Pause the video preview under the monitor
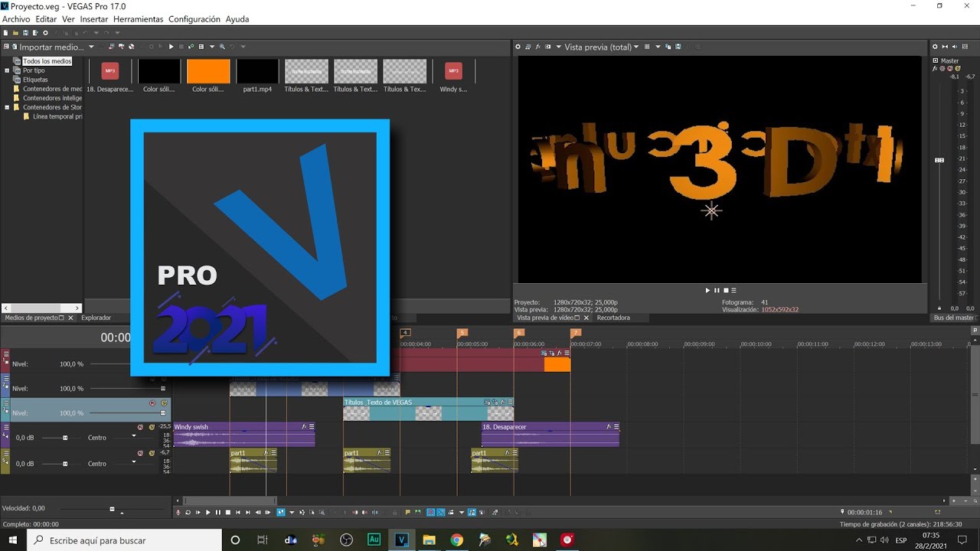The image size is (980, 551). pyautogui.click(x=717, y=290)
